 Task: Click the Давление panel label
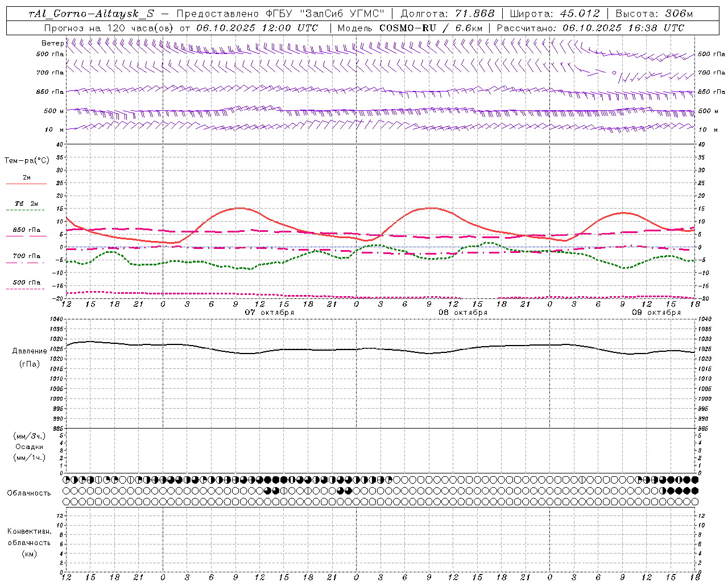(x=30, y=351)
